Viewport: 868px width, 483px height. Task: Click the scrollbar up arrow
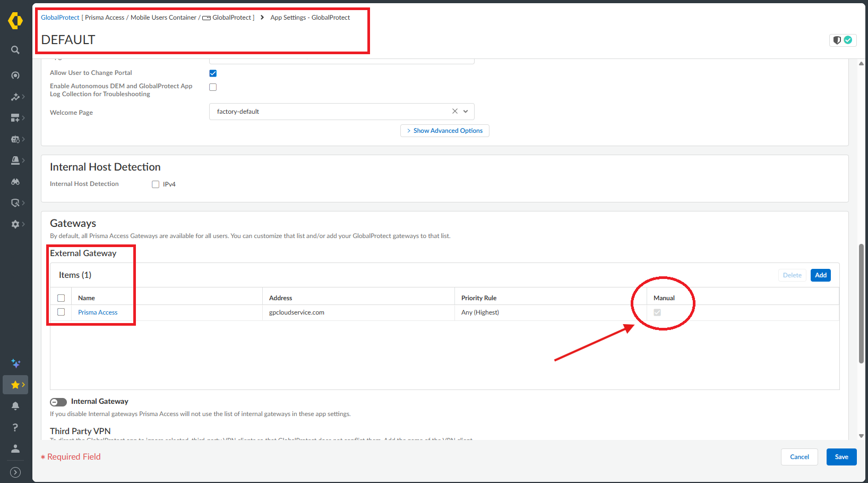[861, 64]
